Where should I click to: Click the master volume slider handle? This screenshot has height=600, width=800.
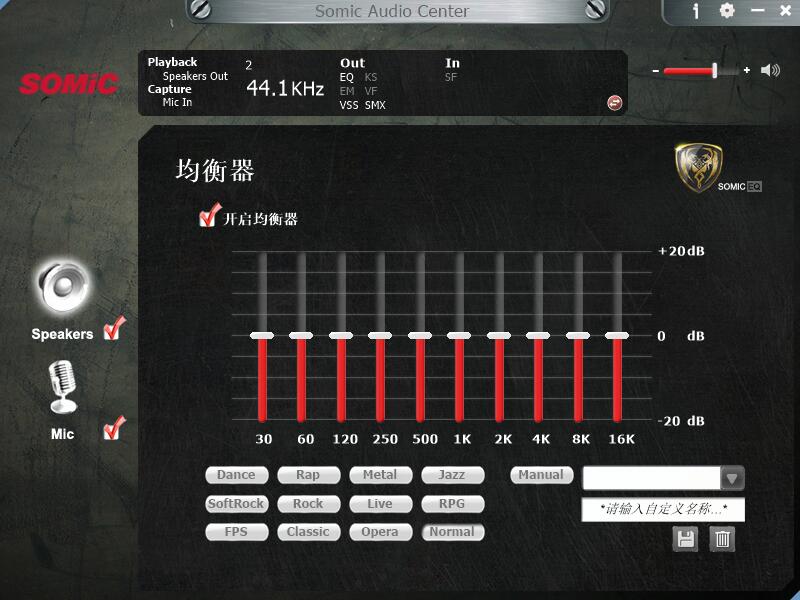715,70
